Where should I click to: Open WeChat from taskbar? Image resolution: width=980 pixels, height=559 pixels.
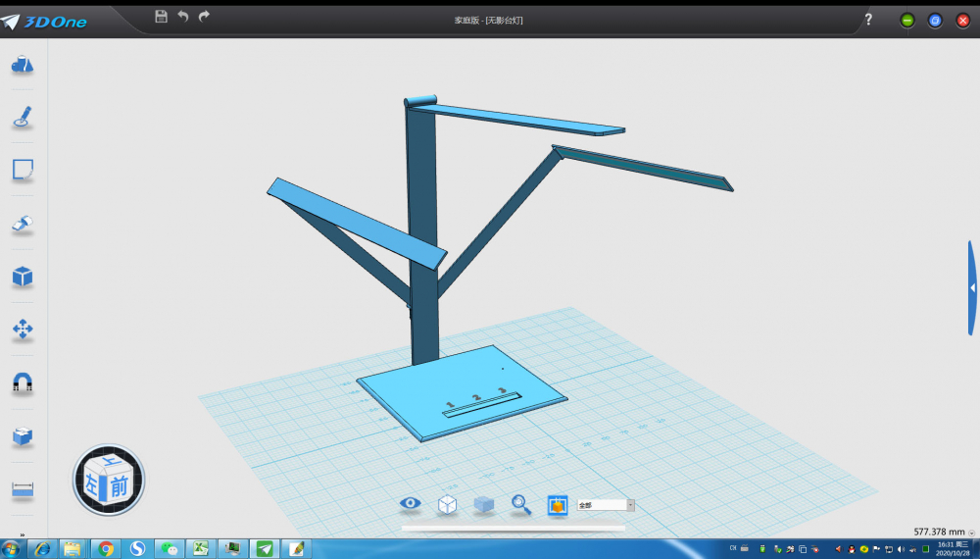point(169,549)
